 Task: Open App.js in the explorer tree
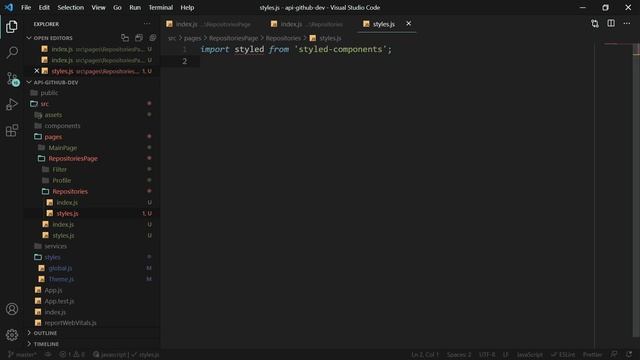point(53,290)
